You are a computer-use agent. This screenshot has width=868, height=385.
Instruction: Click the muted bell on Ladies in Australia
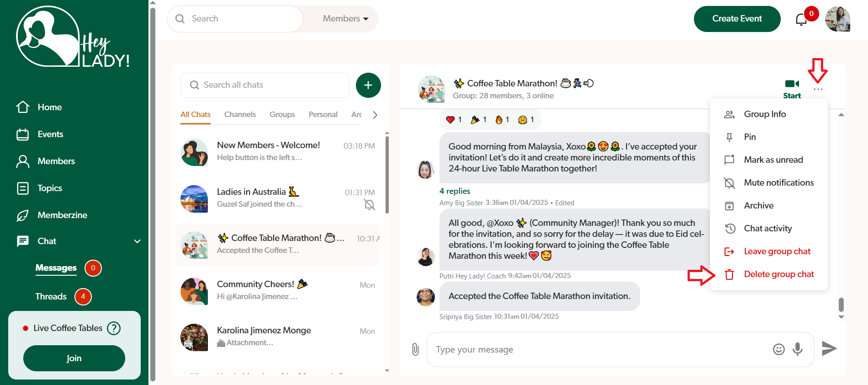point(370,204)
